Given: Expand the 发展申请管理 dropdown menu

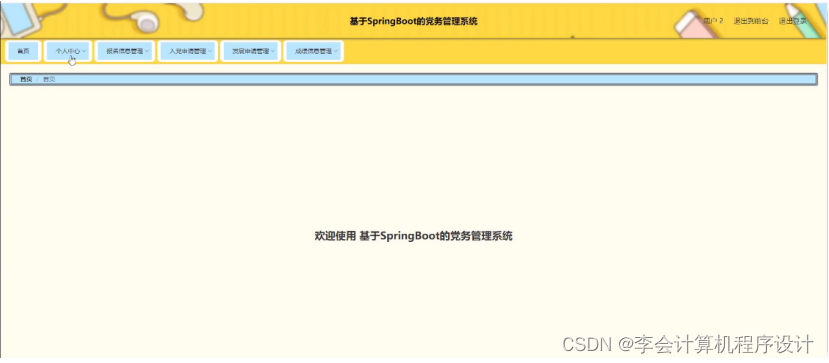Looking at the screenshot, I should click(251, 51).
